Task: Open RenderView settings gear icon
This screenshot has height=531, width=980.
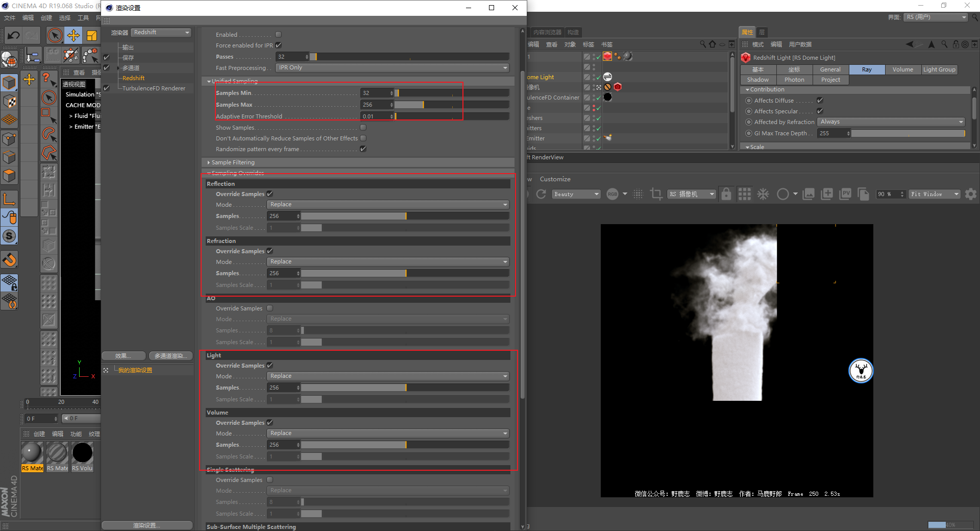Action: point(971,194)
